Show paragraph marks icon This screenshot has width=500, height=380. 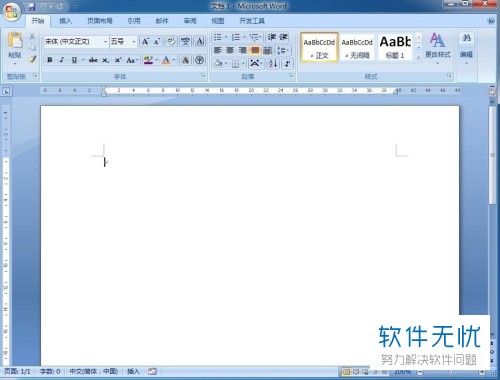coord(287,63)
